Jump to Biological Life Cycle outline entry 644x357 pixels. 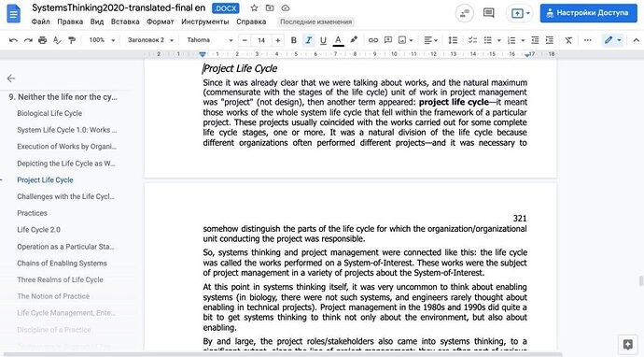(x=49, y=113)
